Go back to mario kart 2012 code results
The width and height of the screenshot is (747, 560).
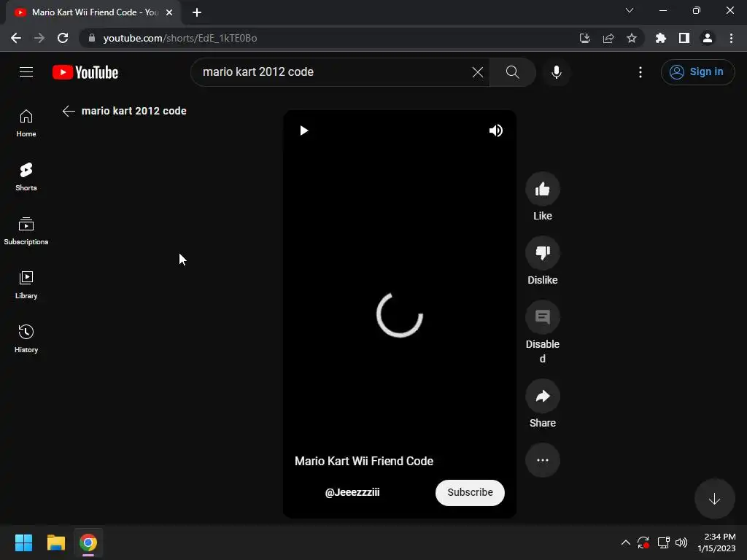69,111
